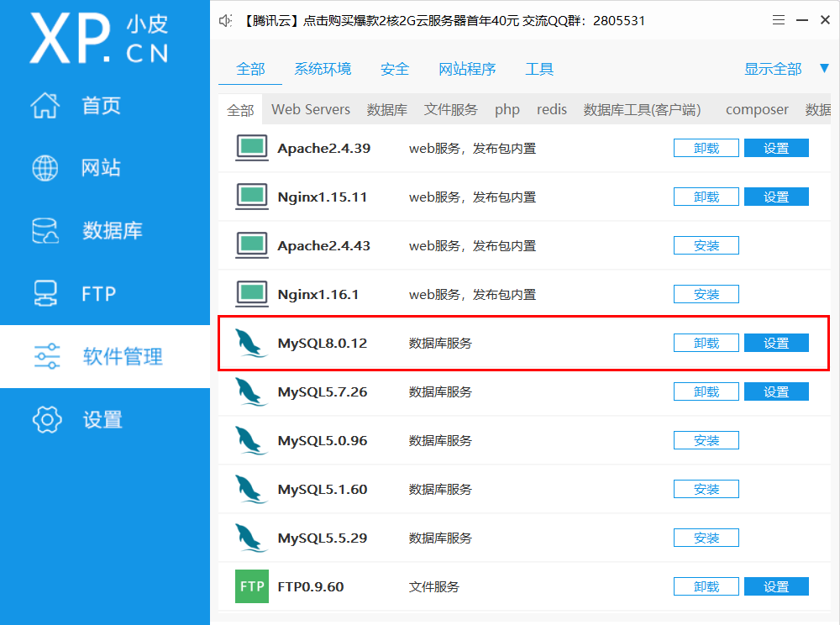
Task: Click the MySQL5.5.29 dolphin icon
Action: click(250, 538)
